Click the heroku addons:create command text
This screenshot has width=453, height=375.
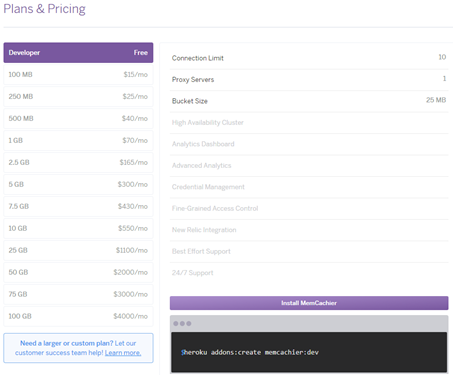[251, 352]
